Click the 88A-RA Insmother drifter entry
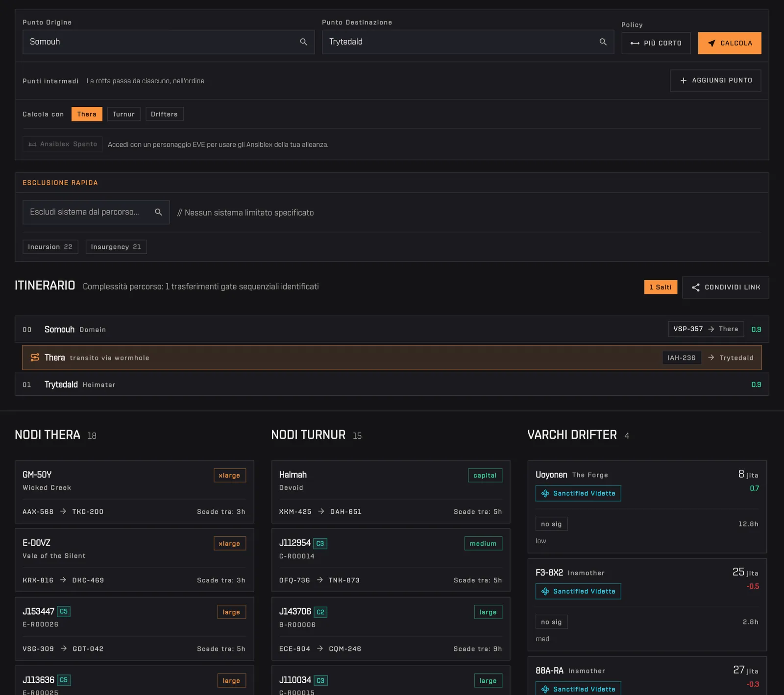 point(647,676)
